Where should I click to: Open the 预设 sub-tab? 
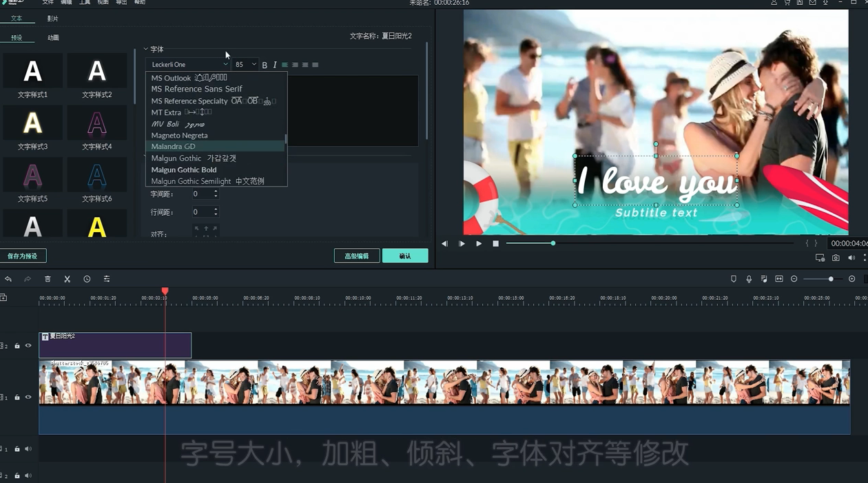[x=17, y=38]
